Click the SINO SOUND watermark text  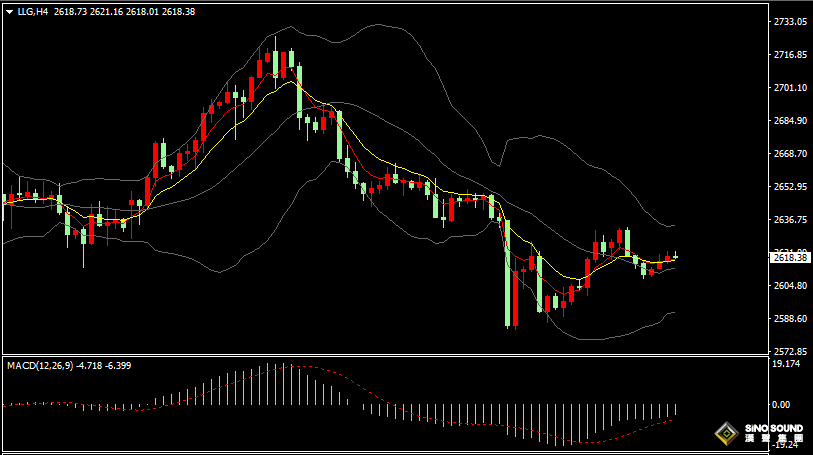(774, 429)
